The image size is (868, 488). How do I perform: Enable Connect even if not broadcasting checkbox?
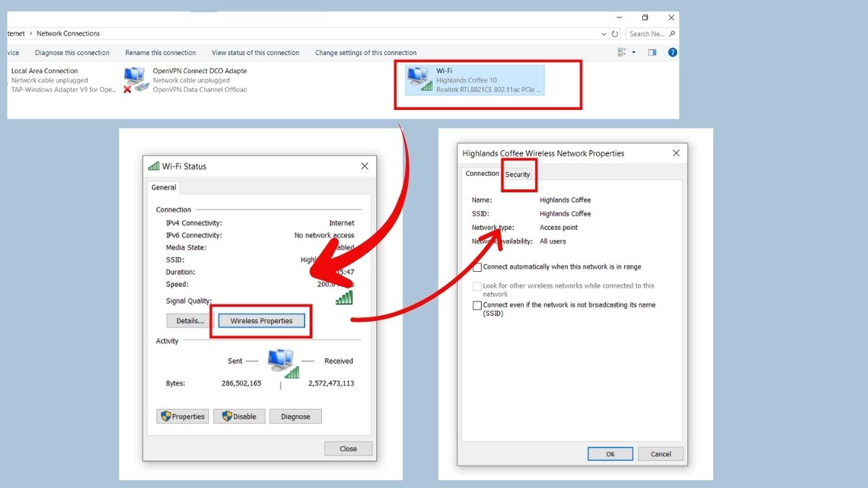pyautogui.click(x=477, y=306)
